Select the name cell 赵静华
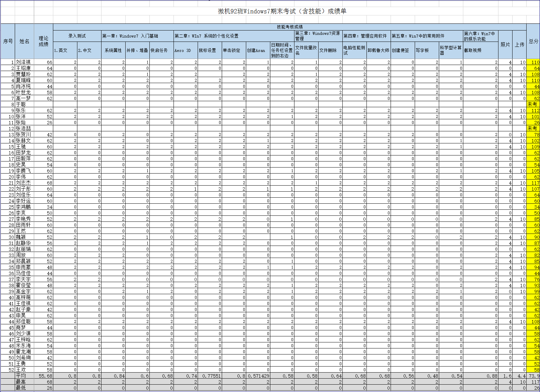 (x=24, y=243)
